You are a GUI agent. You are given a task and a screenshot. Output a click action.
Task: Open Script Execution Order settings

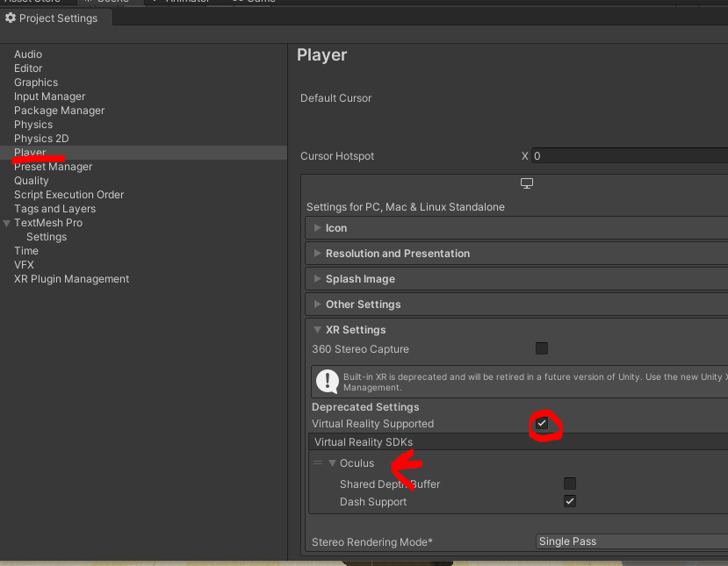click(68, 195)
